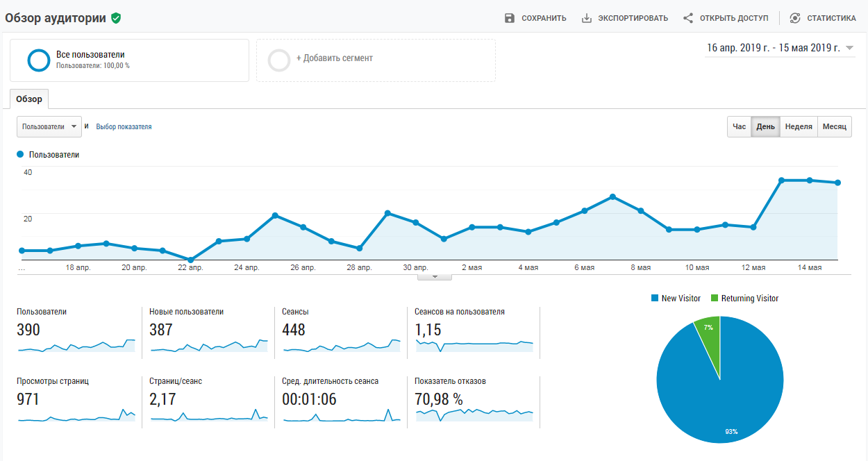Click the empty add-segment circle icon

click(279, 60)
